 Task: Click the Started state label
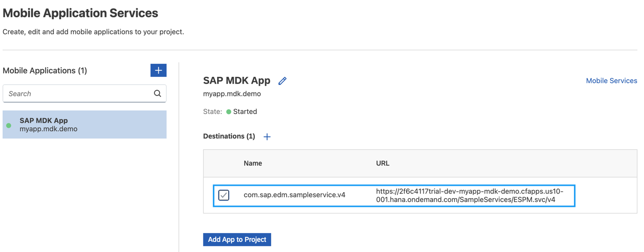pyautogui.click(x=245, y=112)
